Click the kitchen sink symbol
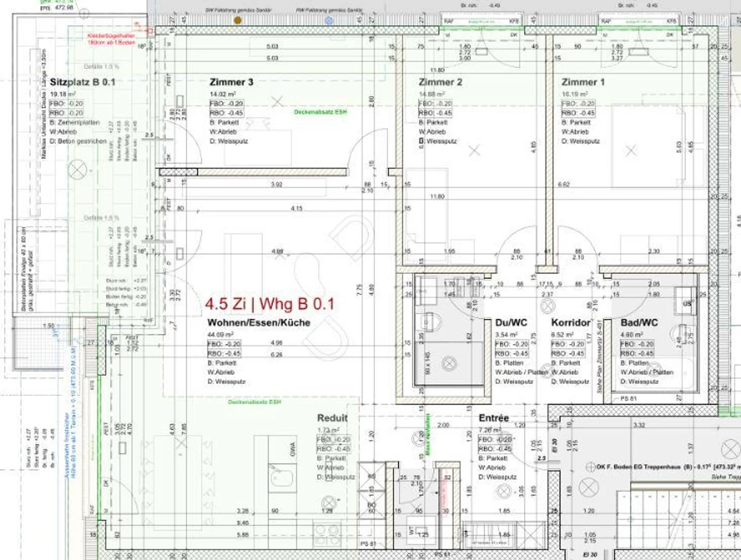Image resolution: width=741 pixels, height=560 pixels. (281, 478)
